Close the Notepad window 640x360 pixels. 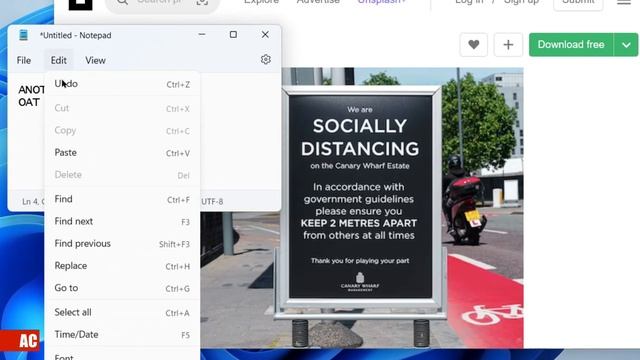click(x=265, y=35)
